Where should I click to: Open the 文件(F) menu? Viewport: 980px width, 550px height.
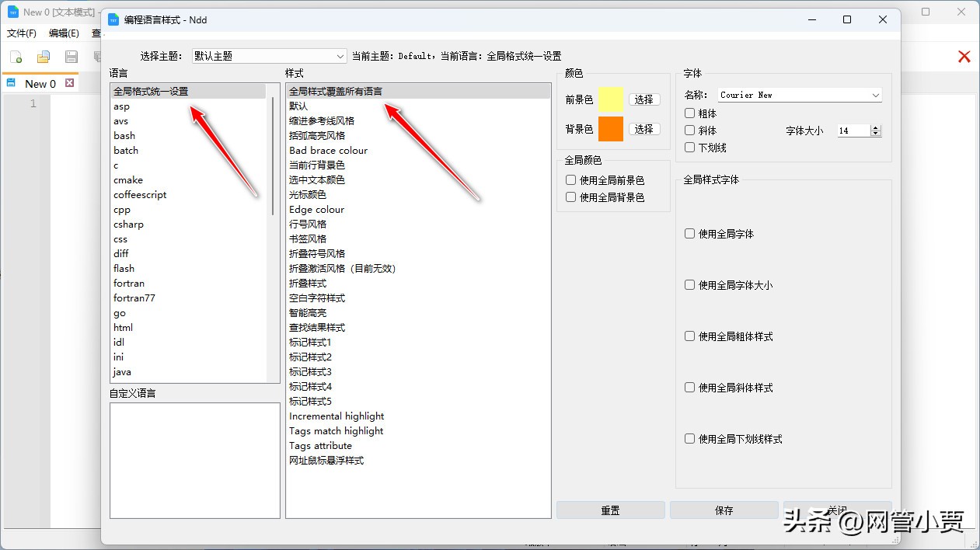[x=21, y=33]
